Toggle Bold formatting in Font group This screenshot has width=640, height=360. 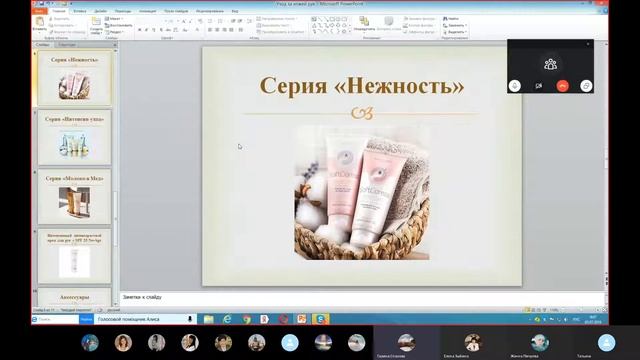(x=140, y=30)
